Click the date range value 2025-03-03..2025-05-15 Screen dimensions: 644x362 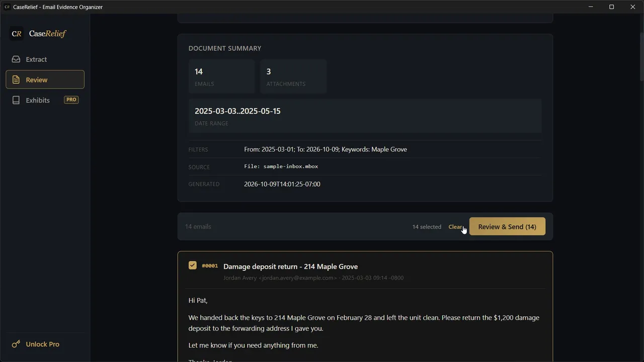pyautogui.click(x=237, y=111)
